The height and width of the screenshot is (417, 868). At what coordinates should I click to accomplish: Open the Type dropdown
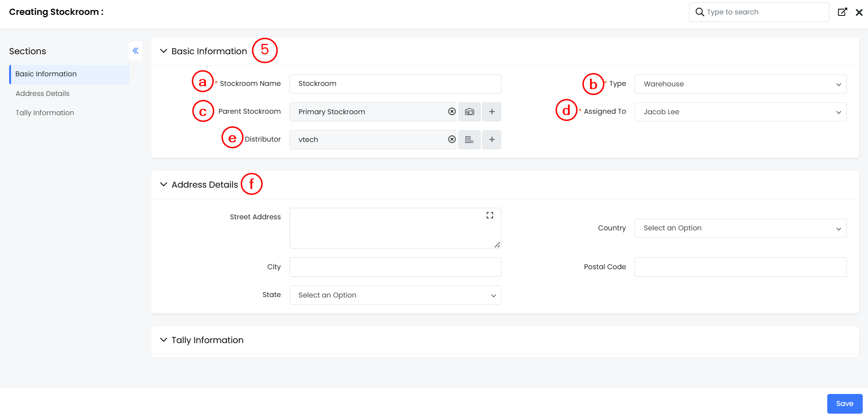click(x=740, y=84)
